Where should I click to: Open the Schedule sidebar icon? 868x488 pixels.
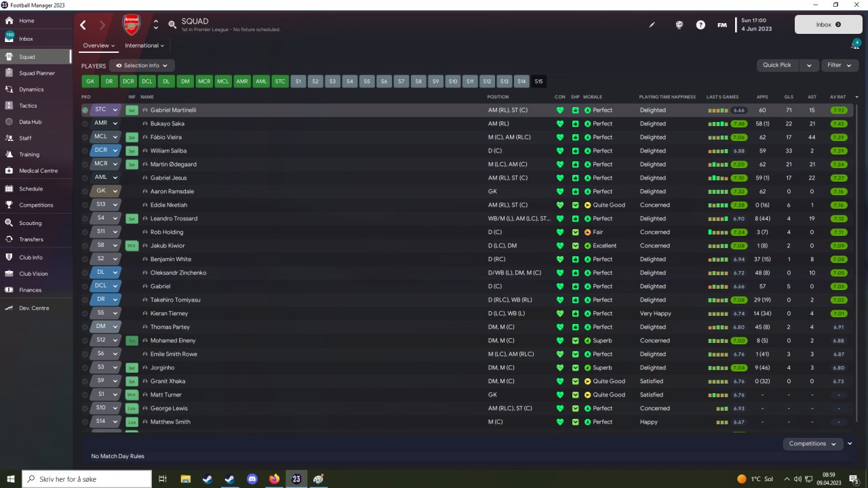coord(9,189)
